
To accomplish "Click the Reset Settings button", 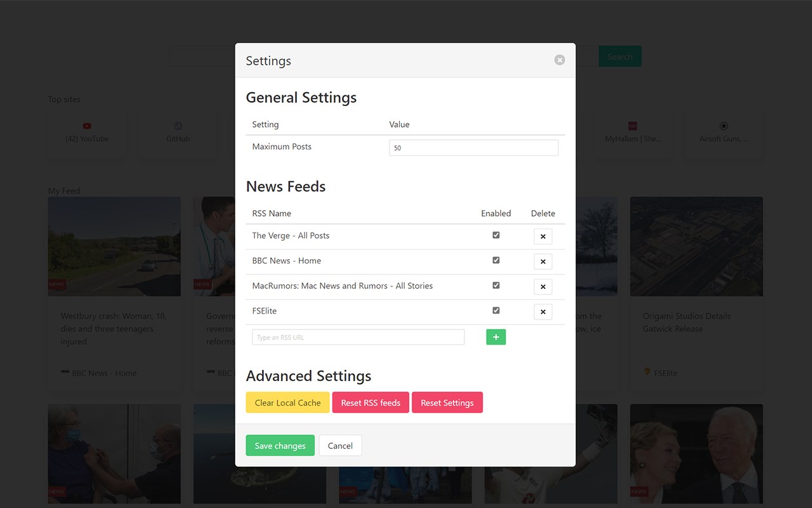I will [447, 403].
